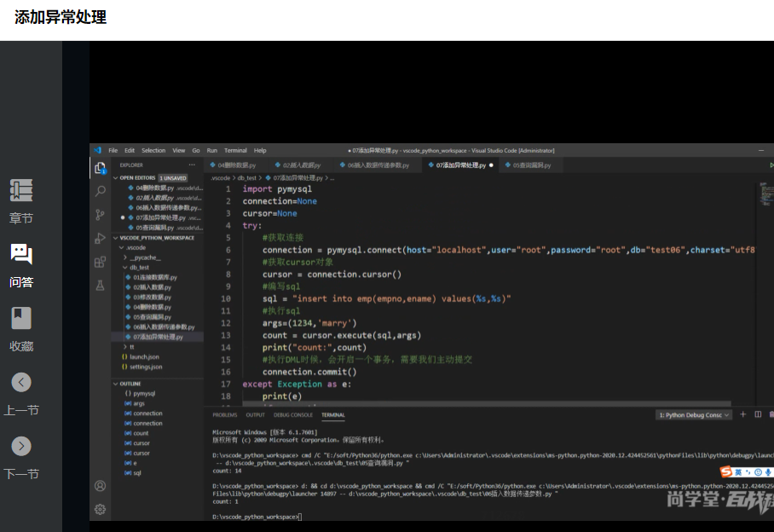Open the PROBLEMS panel tab
The image size is (774, 532).
224,415
